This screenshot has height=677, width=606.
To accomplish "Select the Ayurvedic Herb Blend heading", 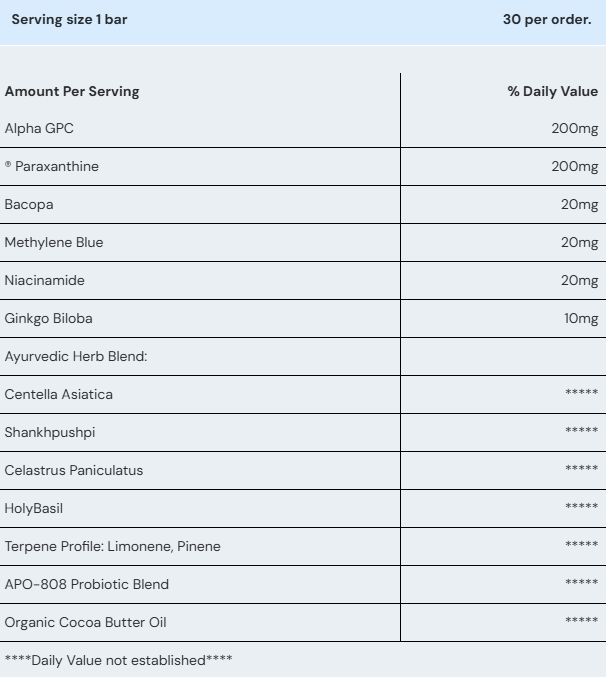I will 76,357.
